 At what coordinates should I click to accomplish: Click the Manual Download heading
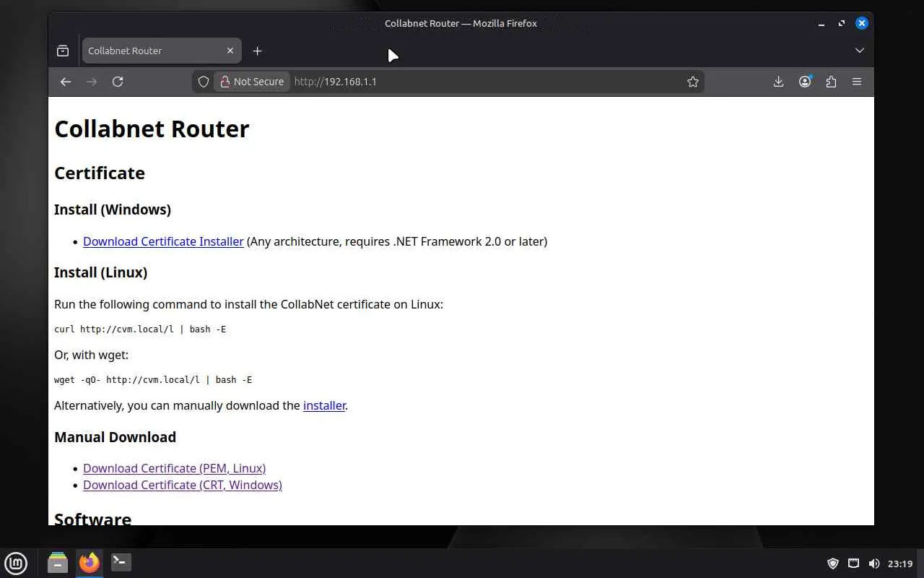[x=115, y=437]
